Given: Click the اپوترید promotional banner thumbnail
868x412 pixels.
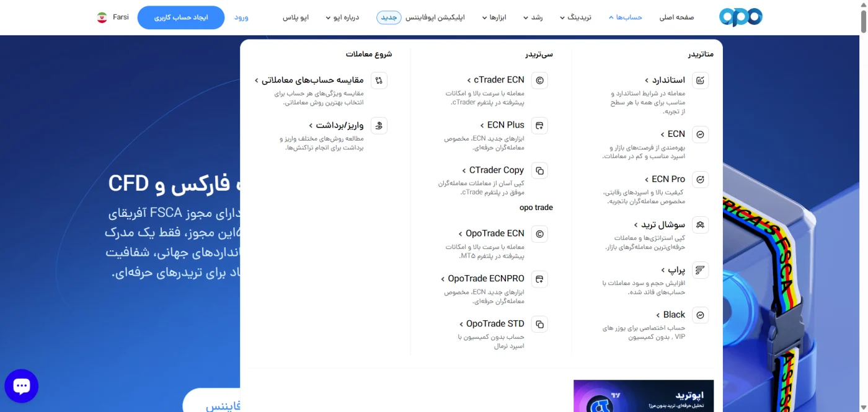Looking at the screenshot, I should [644, 396].
